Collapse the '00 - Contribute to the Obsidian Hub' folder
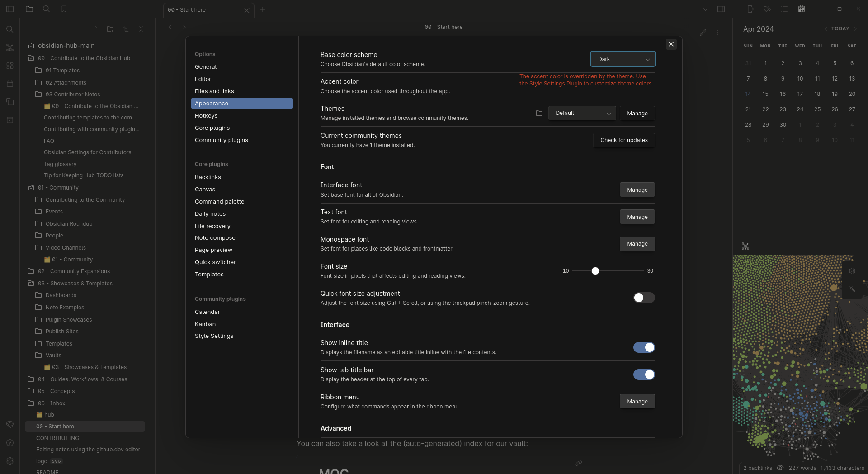This screenshot has width=868, height=474. 84,58
